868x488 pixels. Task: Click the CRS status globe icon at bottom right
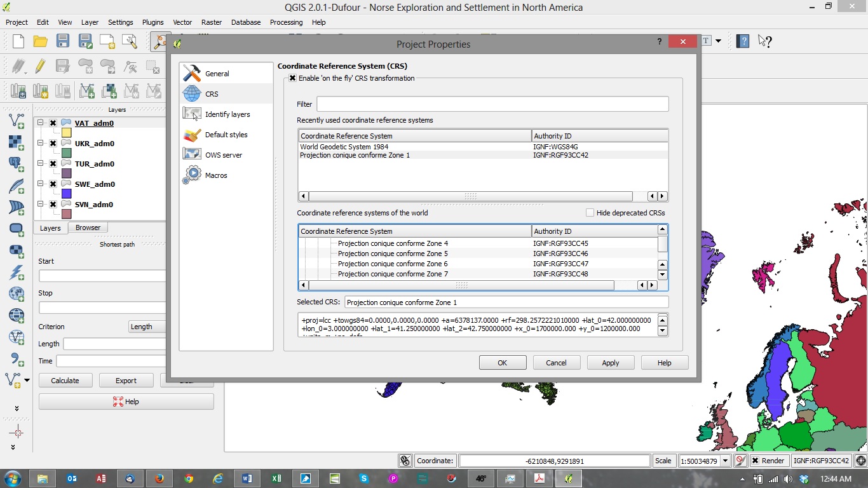861,461
